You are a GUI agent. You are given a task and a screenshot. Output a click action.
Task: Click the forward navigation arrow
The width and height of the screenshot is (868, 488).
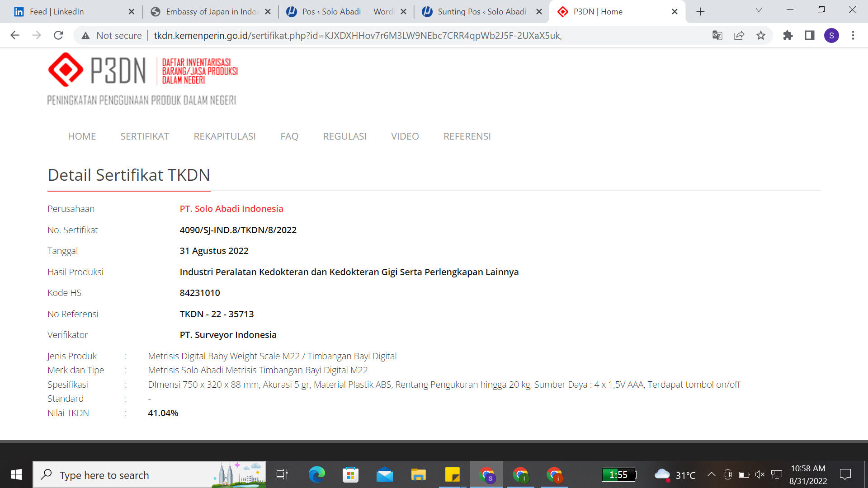[x=37, y=35]
